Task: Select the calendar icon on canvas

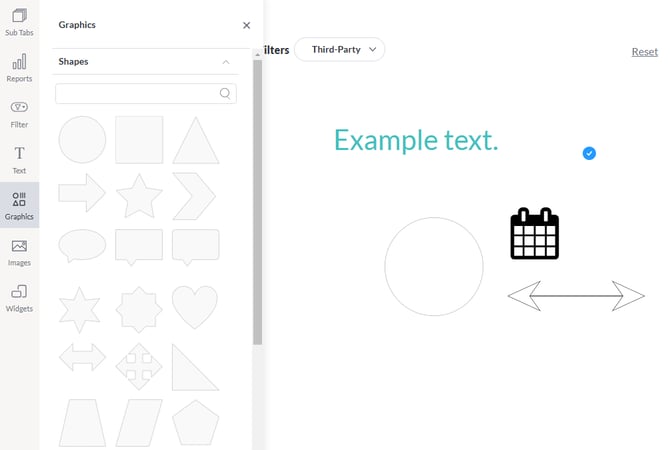Action: (534, 234)
